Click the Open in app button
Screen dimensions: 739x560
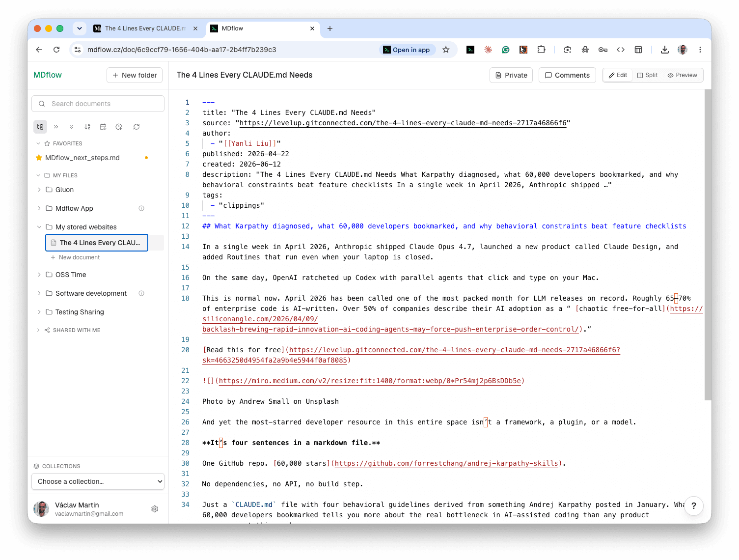pos(407,50)
